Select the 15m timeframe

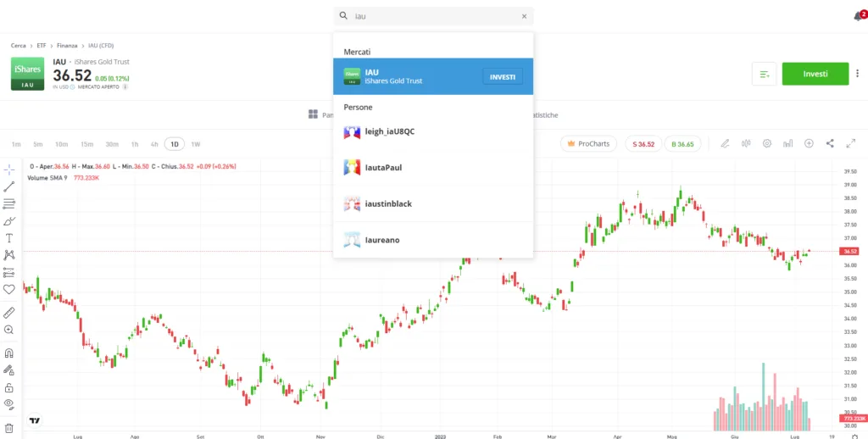click(x=87, y=144)
